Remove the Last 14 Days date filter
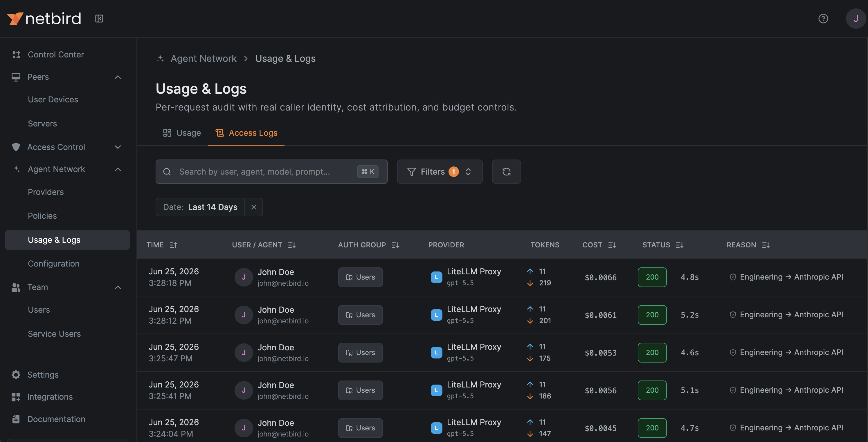 254,207
